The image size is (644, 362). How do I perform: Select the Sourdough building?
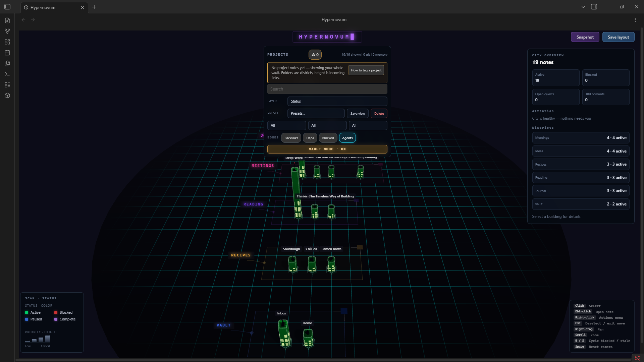click(293, 264)
